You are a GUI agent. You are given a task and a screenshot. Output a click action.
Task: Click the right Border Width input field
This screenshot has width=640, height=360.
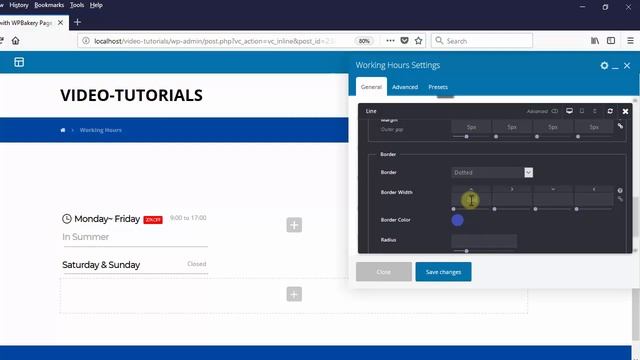pos(512,199)
